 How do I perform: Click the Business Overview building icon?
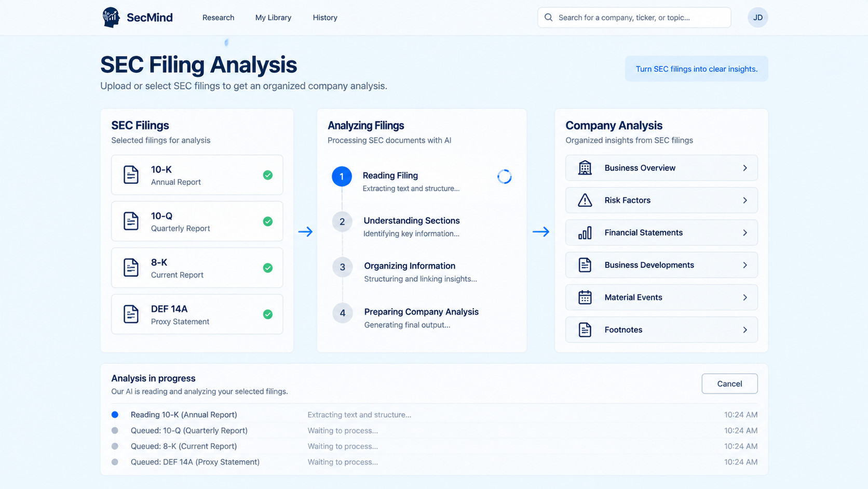(585, 168)
